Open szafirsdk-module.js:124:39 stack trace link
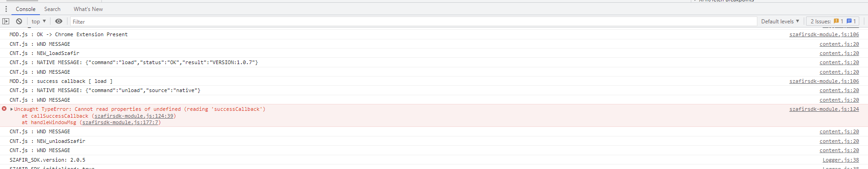 pos(134,116)
